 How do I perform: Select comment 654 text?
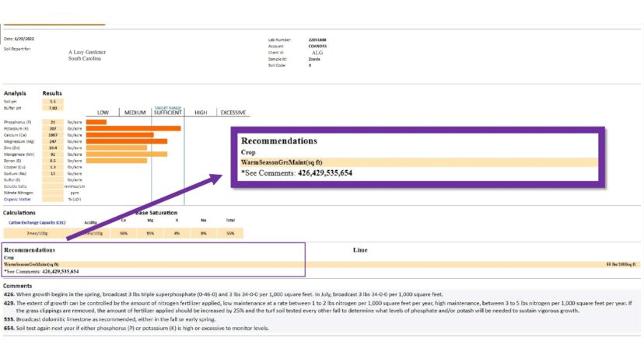pyautogui.click(x=136, y=328)
